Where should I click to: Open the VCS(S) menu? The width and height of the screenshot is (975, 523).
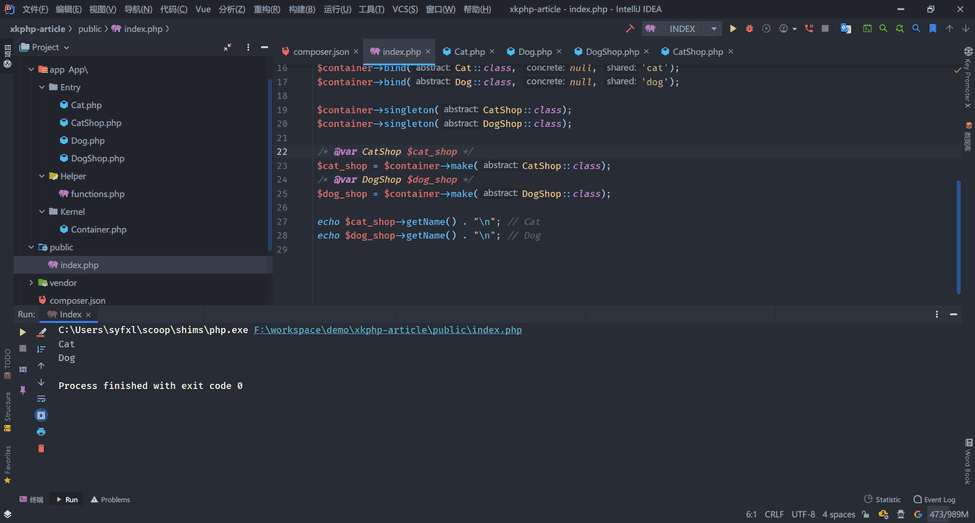coord(405,9)
